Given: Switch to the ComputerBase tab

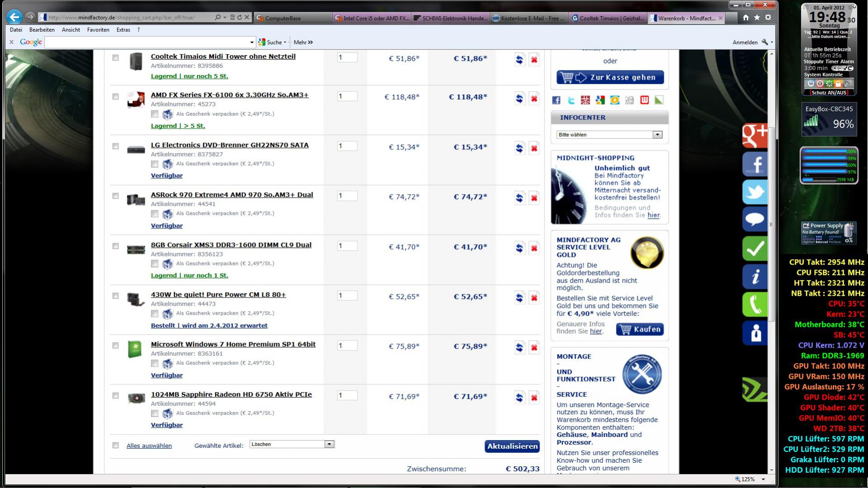Looking at the screenshot, I should pos(293,19).
